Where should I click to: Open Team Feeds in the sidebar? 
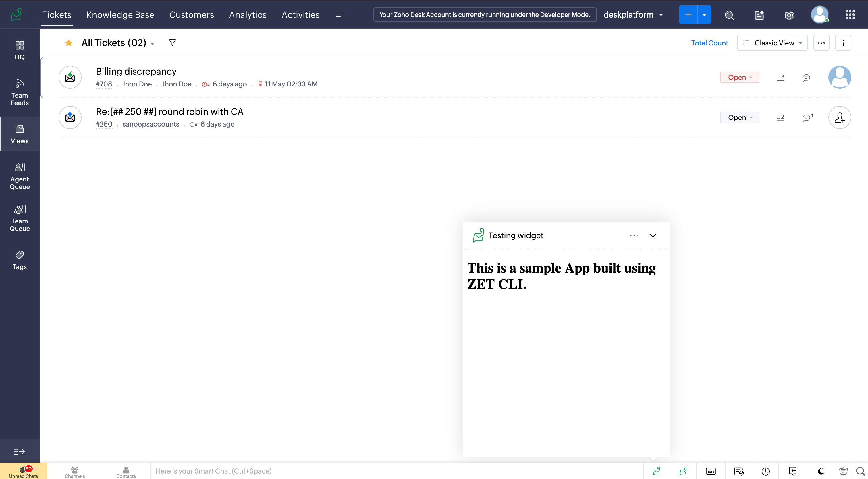click(20, 92)
